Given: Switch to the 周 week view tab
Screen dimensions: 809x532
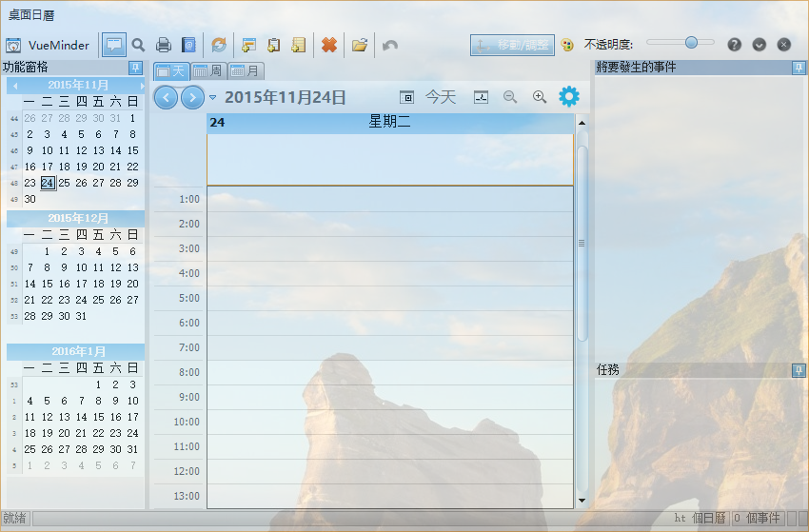Looking at the screenshot, I should point(207,71).
